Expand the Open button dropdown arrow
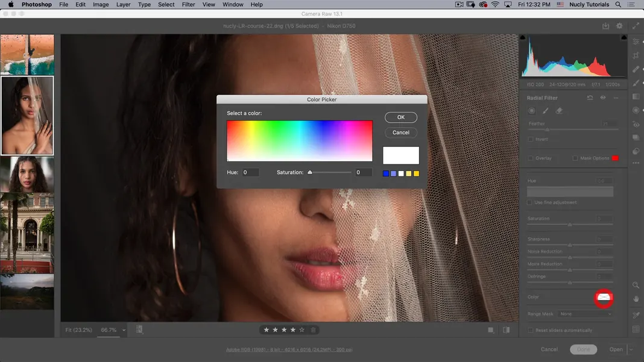 (631, 350)
